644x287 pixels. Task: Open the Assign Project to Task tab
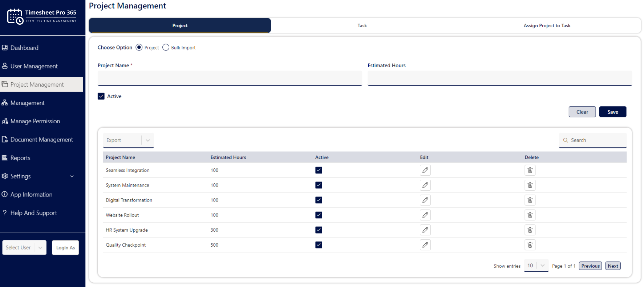[547, 25]
